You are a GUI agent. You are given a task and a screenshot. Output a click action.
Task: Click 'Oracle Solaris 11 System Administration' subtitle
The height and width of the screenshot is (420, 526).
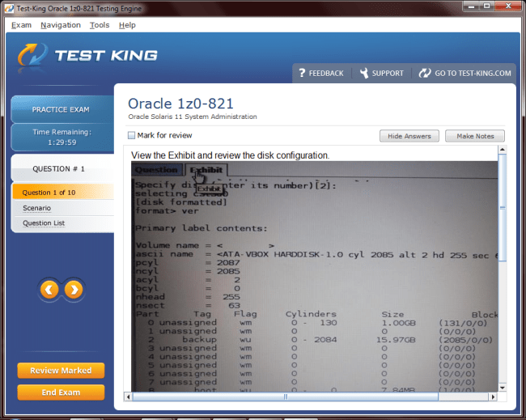click(193, 117)
